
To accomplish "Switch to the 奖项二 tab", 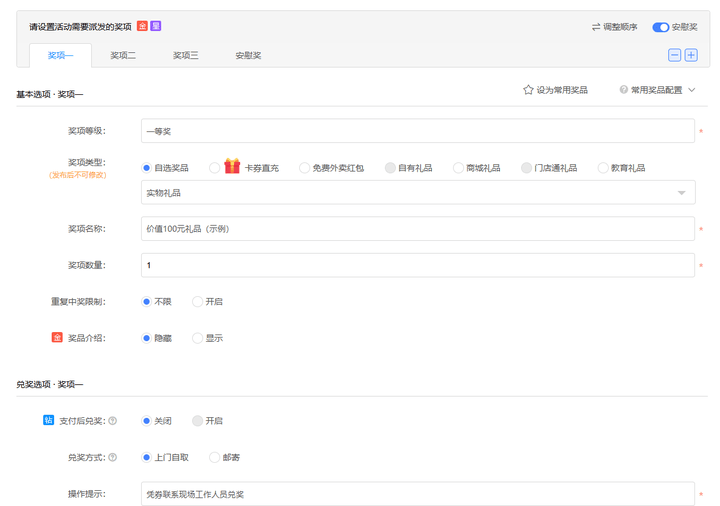I will (x=123, y=55).
